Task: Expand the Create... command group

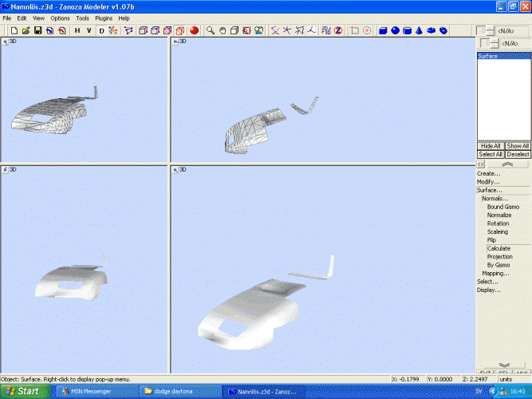Action: (489, 173)
